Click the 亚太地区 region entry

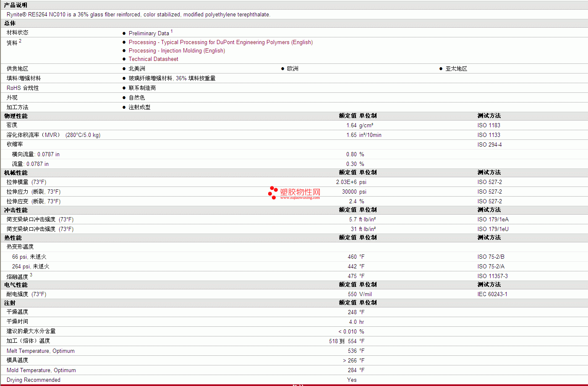coord(456,69)
